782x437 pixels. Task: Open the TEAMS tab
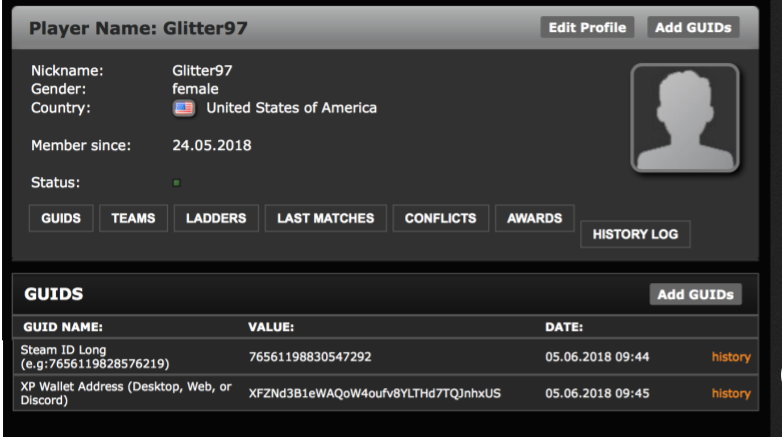click(133, 218)
